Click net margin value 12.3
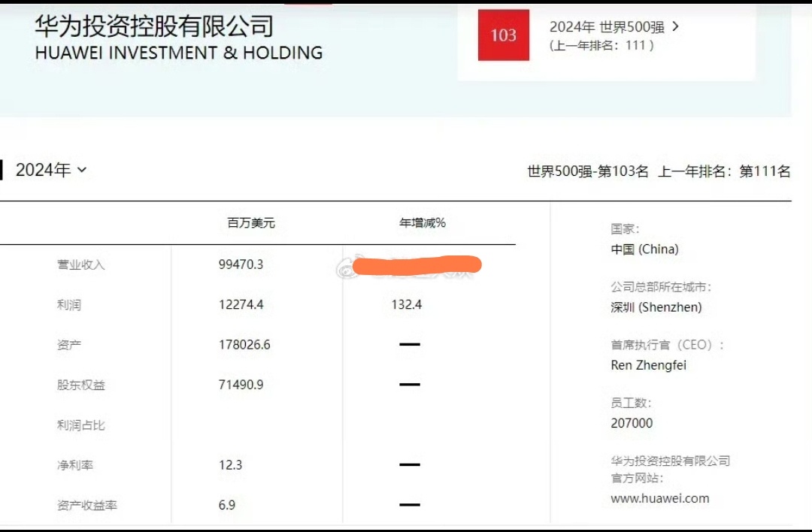This screenshot has height=532, width=812. point(231,464)
